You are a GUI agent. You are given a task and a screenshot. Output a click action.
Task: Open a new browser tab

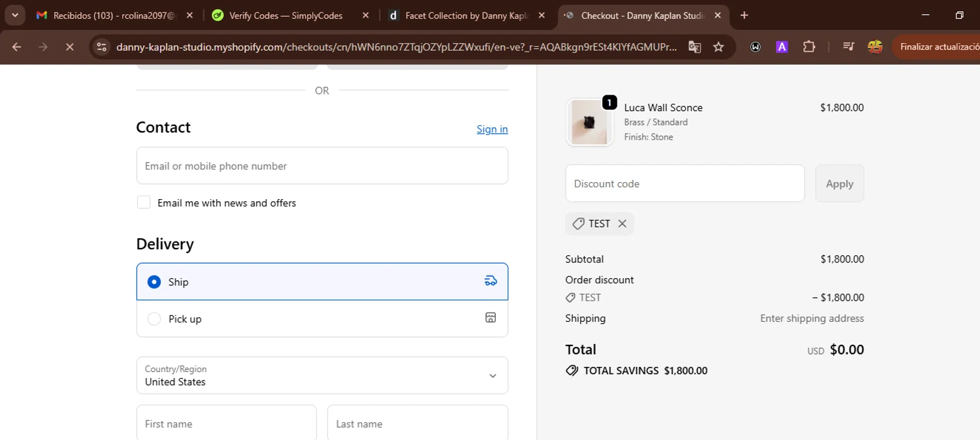[x=744, y=15]
